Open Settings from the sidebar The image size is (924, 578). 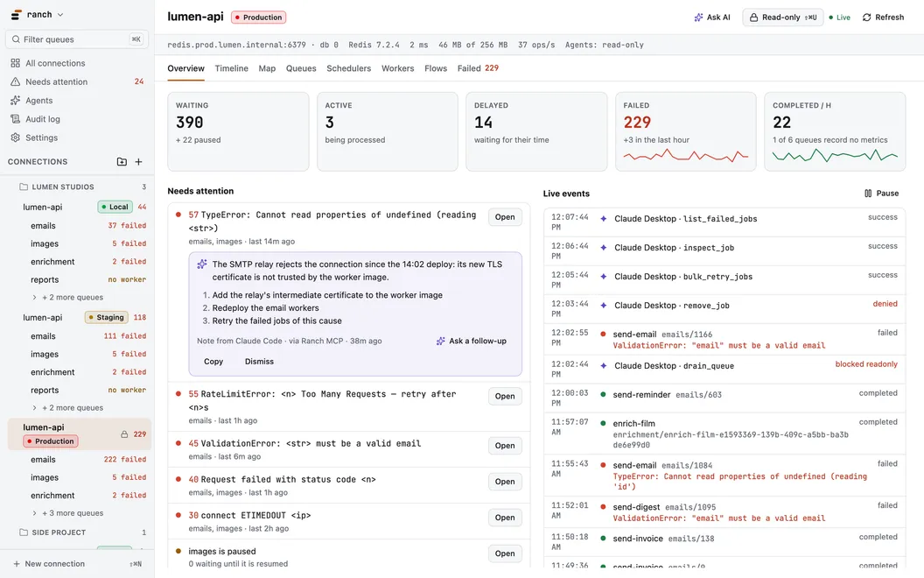(77, 137)
